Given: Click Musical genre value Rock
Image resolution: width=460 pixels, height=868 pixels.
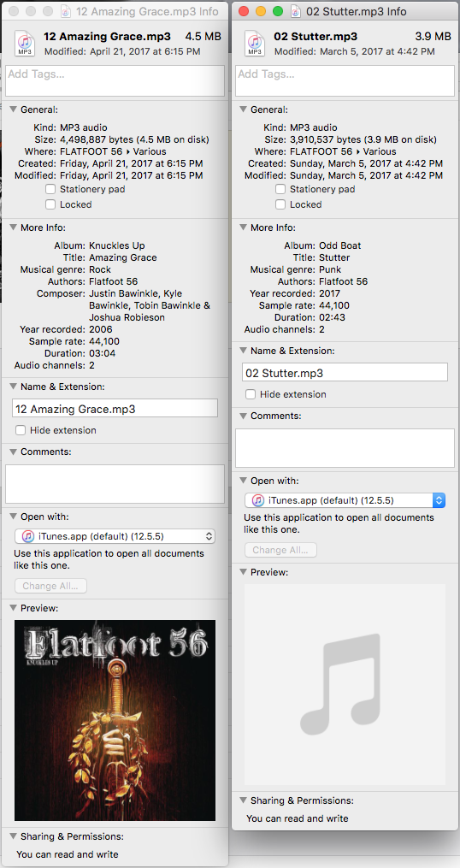Looking at the screenshot, I should tap(100, 269).
